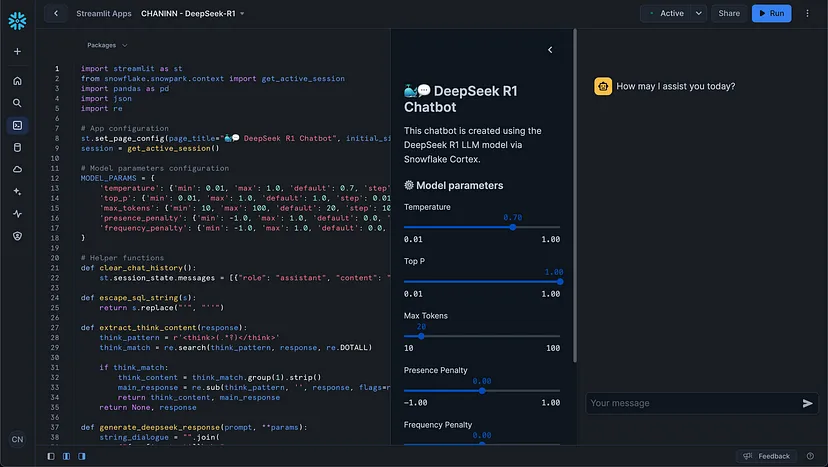Adjust the Max Tokens slider handle
828x467 pixels.
[421, 336]
